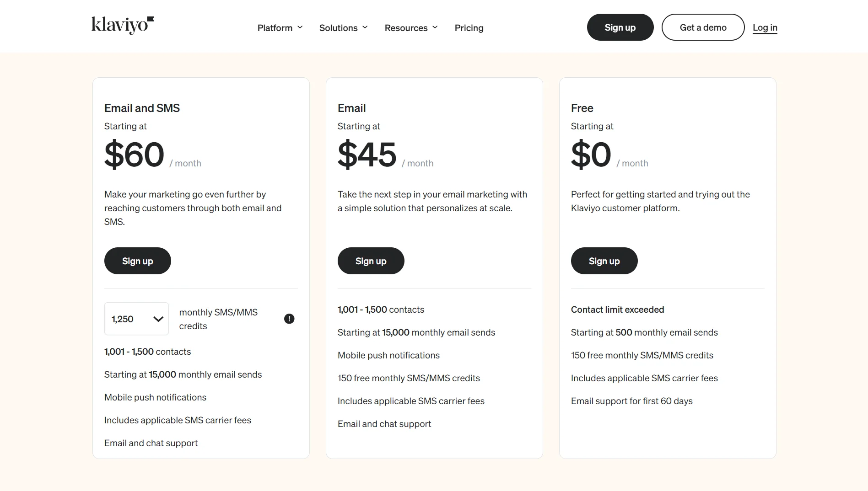This screenshot has width=868, height=491.
Task: Click the Email and SMS plan heading
Action: 142,108
